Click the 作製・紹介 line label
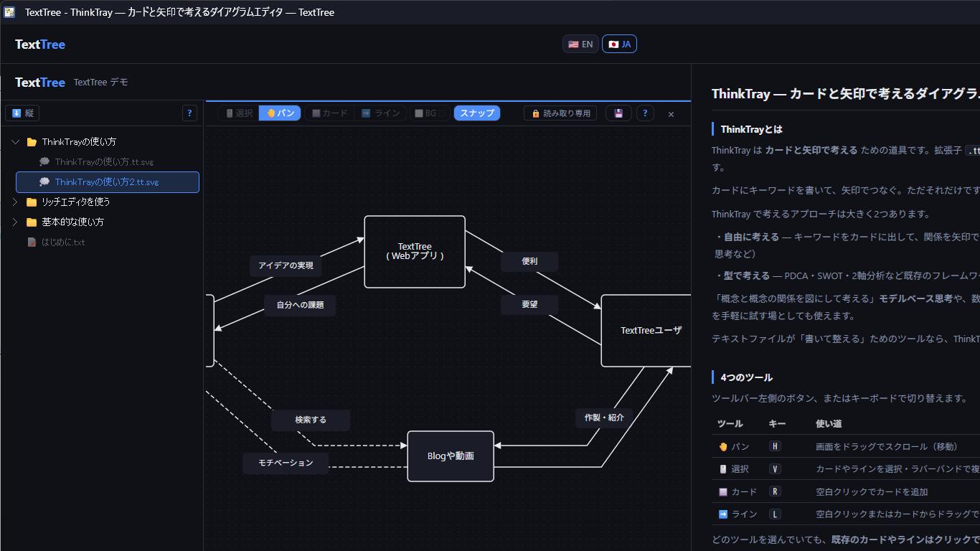The height and width of the screenshot is (551, 980). 604,418
